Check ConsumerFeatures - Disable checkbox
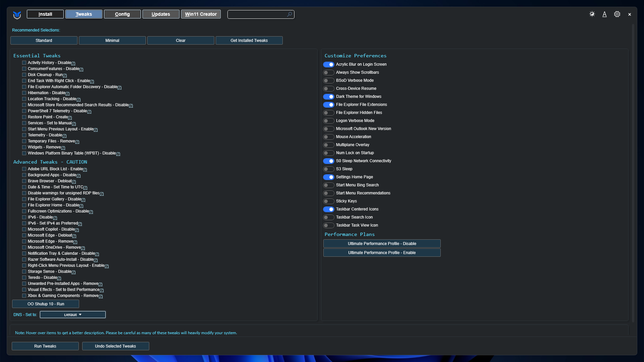The width and height of the screenshot is (644, 362). (x=24, y=69)
